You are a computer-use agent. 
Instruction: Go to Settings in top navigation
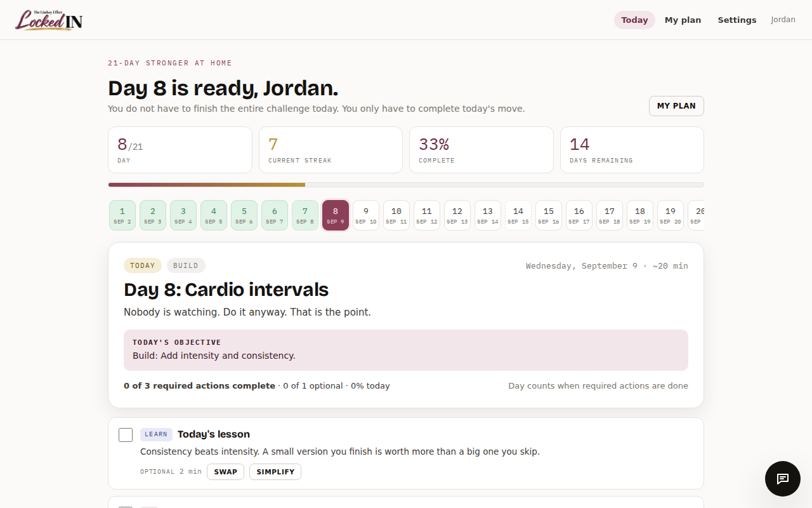(737, 20)
